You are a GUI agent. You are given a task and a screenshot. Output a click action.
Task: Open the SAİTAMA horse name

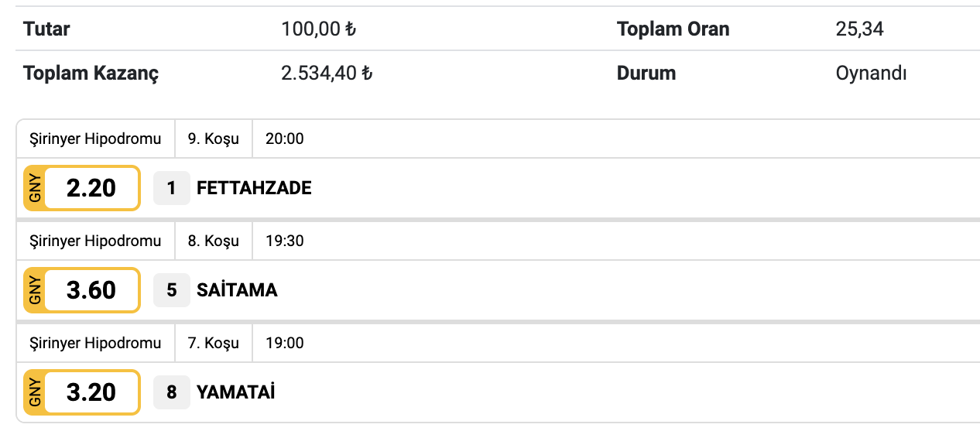(237, 290)
